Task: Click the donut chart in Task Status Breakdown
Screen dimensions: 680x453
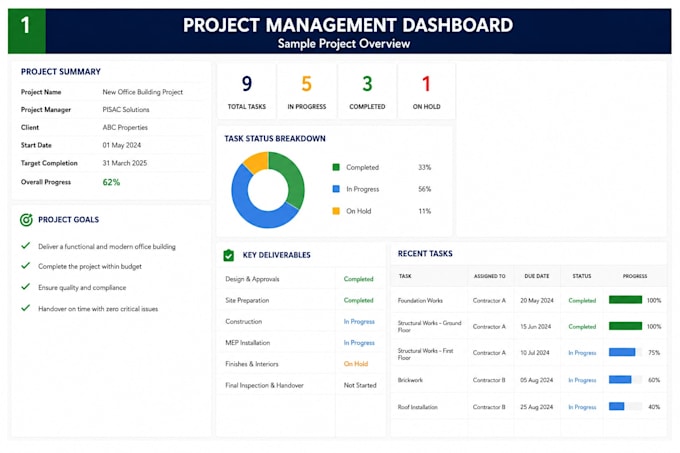Action: (x=268, y=190)
